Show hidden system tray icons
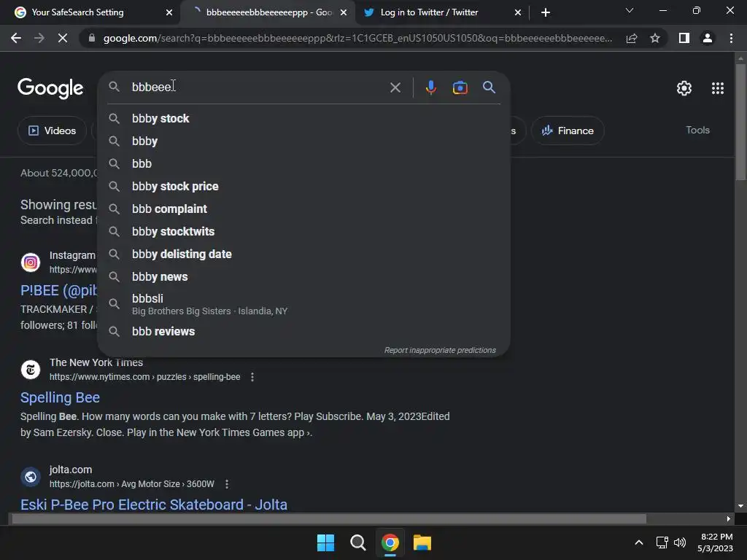Viewport: 747px width, 560px height. (639, 542)
